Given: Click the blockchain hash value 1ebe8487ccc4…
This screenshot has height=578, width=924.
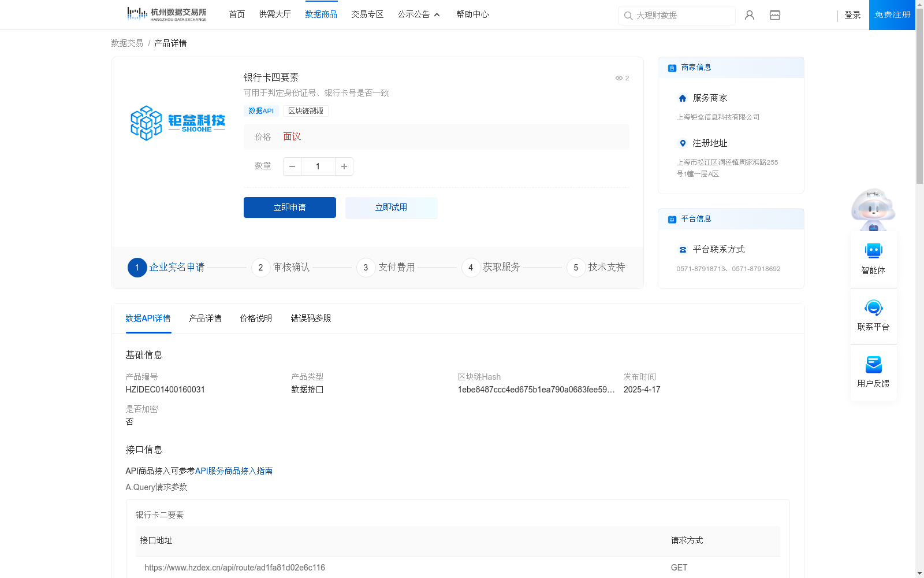Looking at the screenshot, I should click(x=536, y=390).
